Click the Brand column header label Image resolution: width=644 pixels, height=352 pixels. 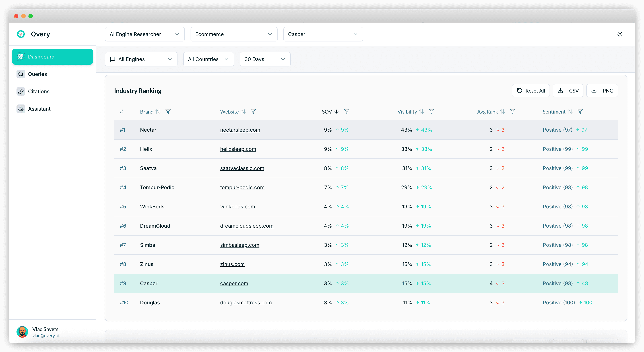click(x=147, y=112)
